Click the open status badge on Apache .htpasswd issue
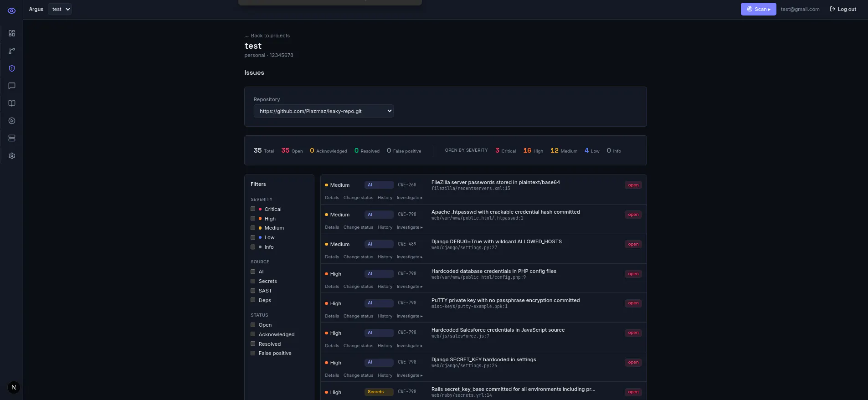The height and width of the screenshot is (400, 868). [x=633, y=215]
